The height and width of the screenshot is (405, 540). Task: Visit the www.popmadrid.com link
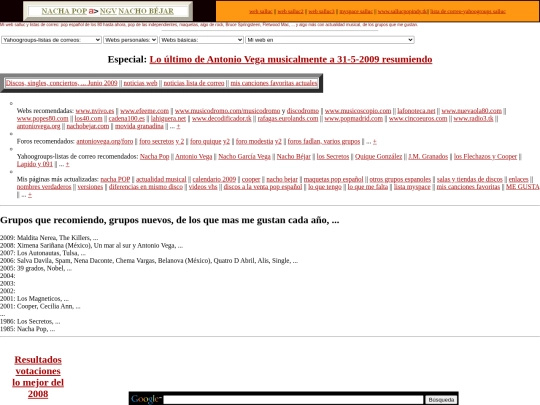pyautogui.click(x=353, y=118)
